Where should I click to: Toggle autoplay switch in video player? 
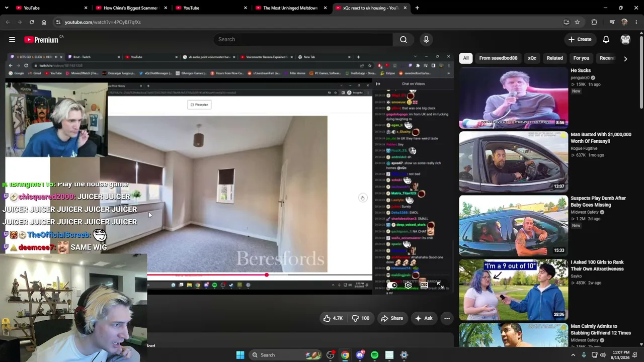(x=392, y=286)
